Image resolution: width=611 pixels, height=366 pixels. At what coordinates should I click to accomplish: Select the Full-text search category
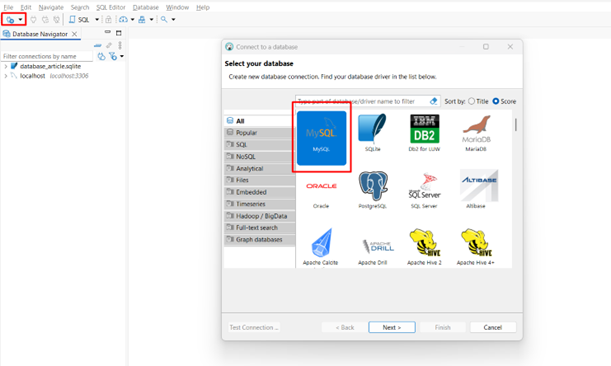[259, 228]
